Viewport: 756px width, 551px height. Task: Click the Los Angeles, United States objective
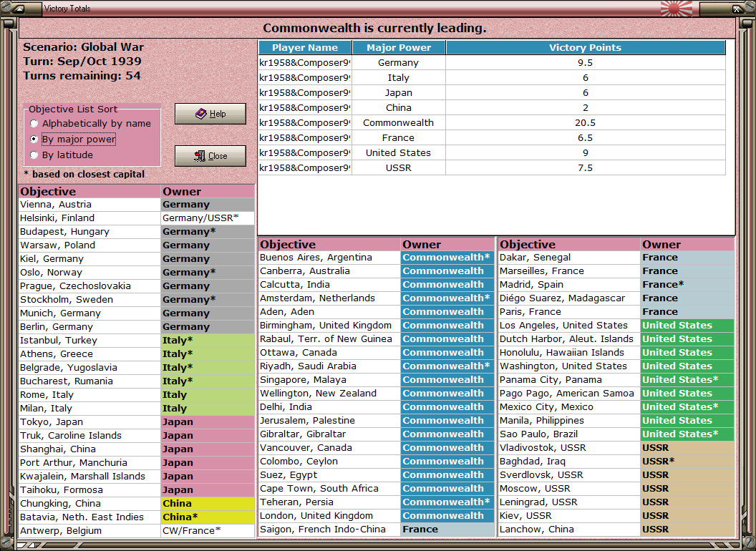[569, 326]
